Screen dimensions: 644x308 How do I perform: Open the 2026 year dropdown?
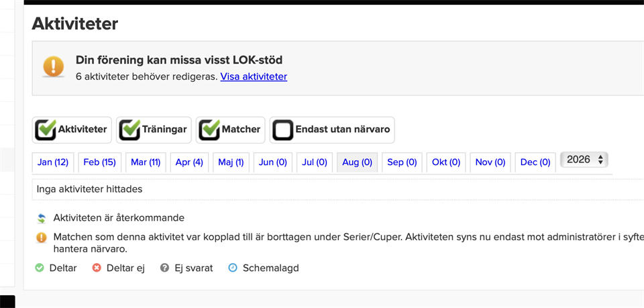coord(584,160)
